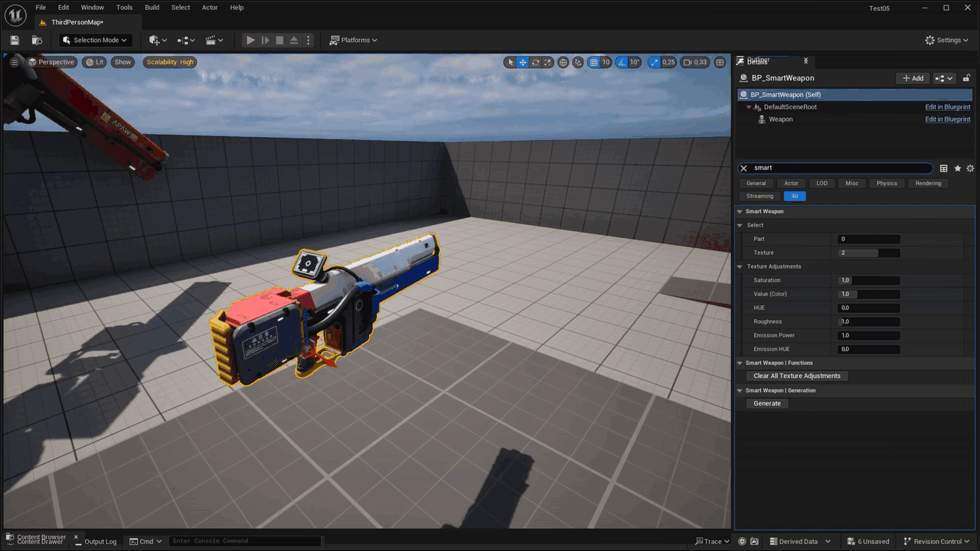The height and width of the screenshot is (551, 980).
Task: Click the Texture value slider
Action: (869, 253)
